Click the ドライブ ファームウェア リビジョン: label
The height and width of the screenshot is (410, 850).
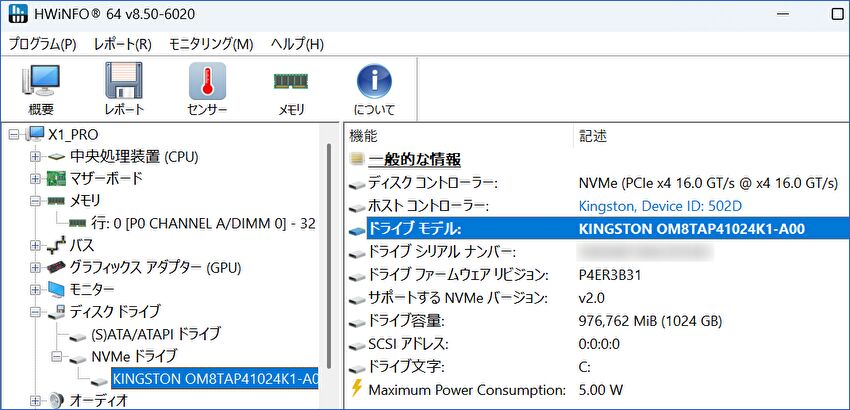pyautogui.click(x=459, y=275)
